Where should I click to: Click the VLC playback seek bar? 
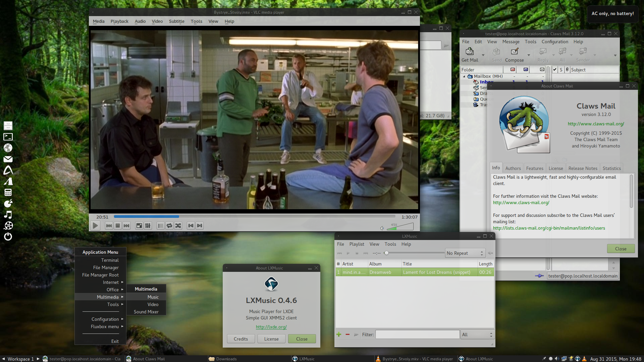pos(254,217)
